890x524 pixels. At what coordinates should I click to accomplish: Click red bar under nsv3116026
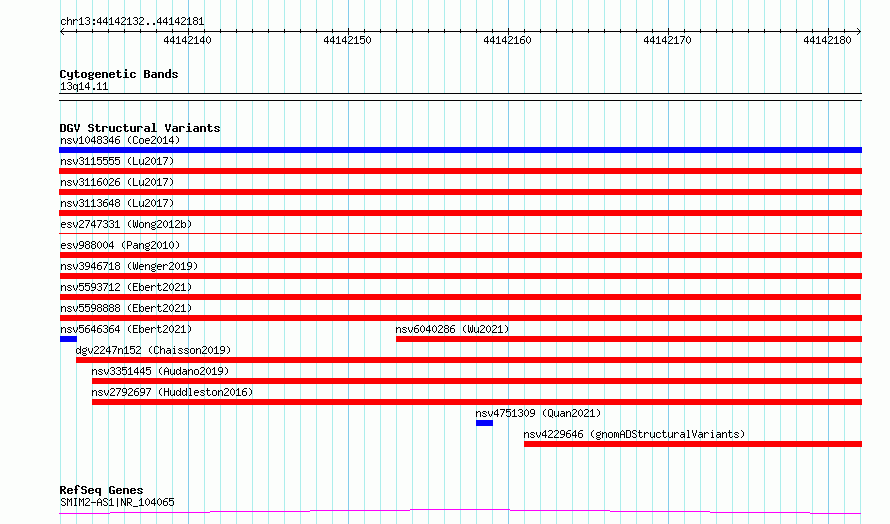point(460,192)
